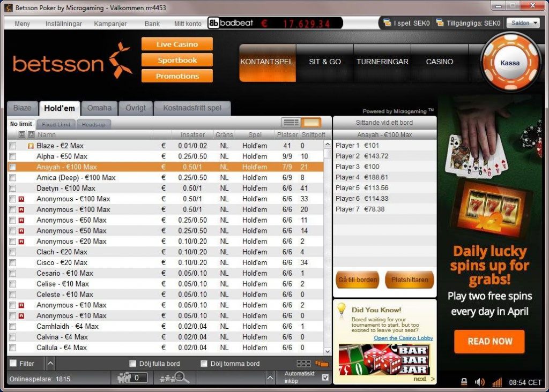Viewport: 549px width, 392px height.
Task: Check the box for Anayah - €100 Max
Action: pyautogui.click(x=13, y=167)
